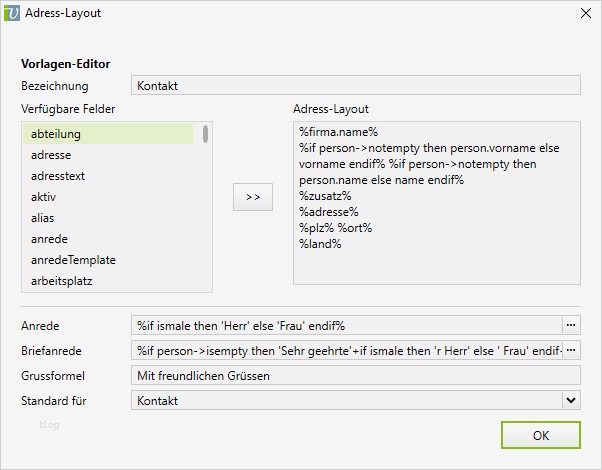Confirm with the OK button
This screenshot has width=602, height=470.
point(540,435)
